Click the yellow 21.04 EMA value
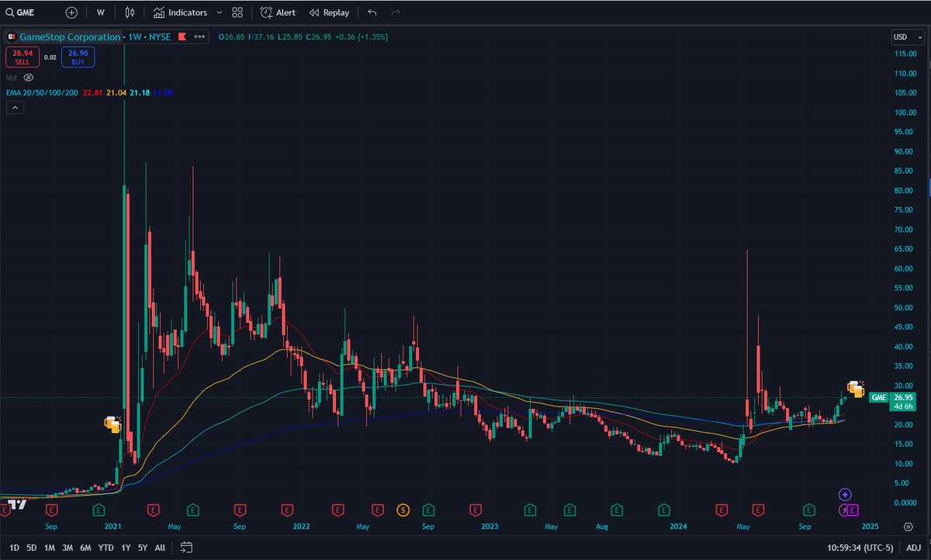The height and width of the screenshot is (560, 931). (x=116, y=93)
